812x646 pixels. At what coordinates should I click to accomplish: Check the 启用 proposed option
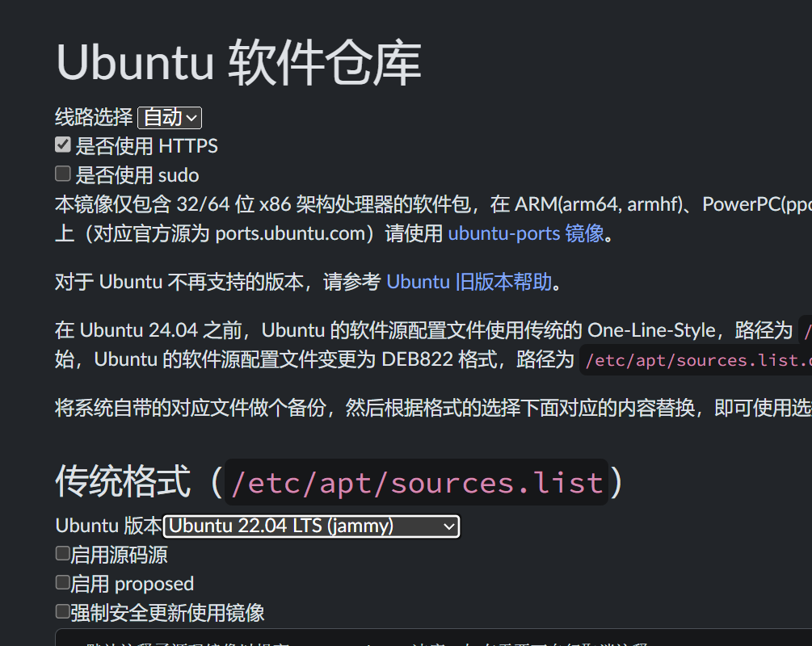tap(62, 582)
